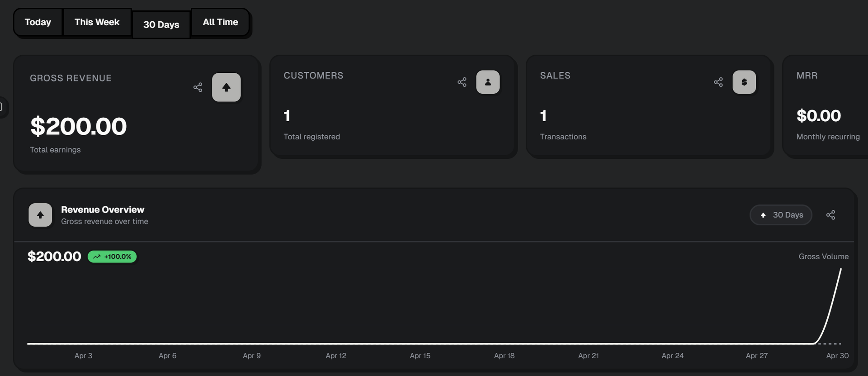Screen dimensions: 868x376
Task: Share the Revenue Overview chart
Action: click(830, 215)
